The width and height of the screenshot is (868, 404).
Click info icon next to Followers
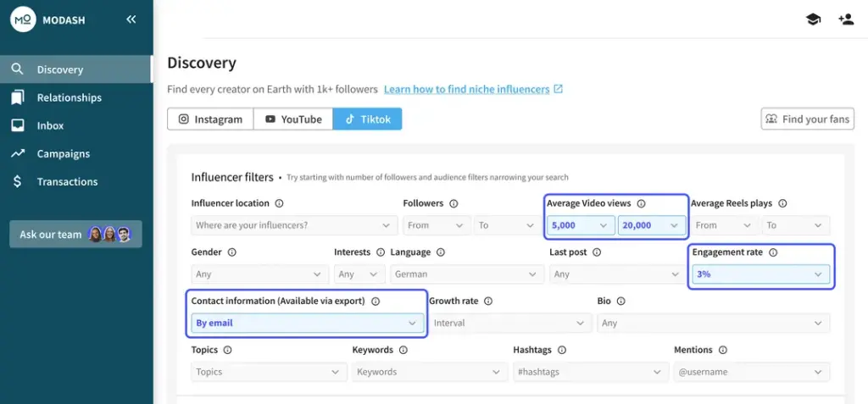[x=453, y=203]
